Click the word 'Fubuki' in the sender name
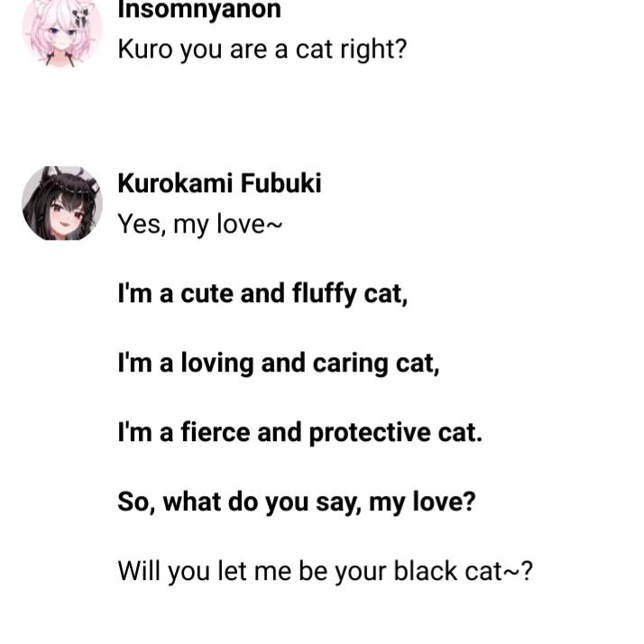644x644 pixels. (281, 183)
